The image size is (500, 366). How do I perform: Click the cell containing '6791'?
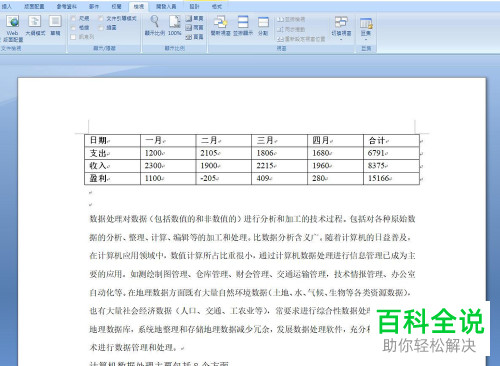tap(391, 153)
